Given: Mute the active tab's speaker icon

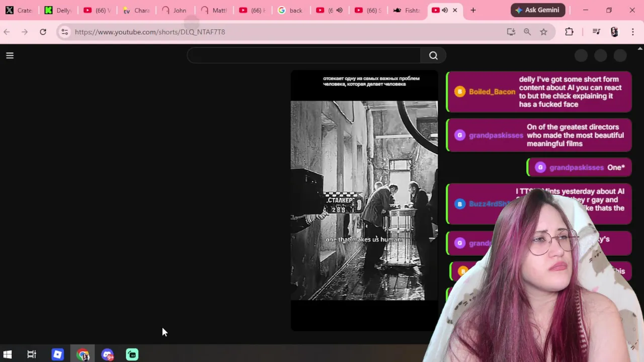Looking at the screenshot, I should pos(445,10).
